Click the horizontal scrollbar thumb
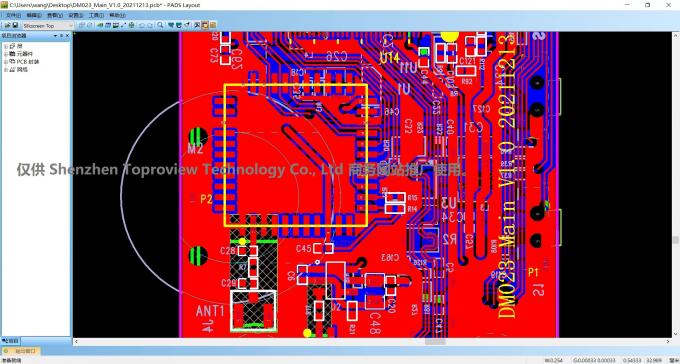The height and width of the screenshot is (364, 680). 435,342
